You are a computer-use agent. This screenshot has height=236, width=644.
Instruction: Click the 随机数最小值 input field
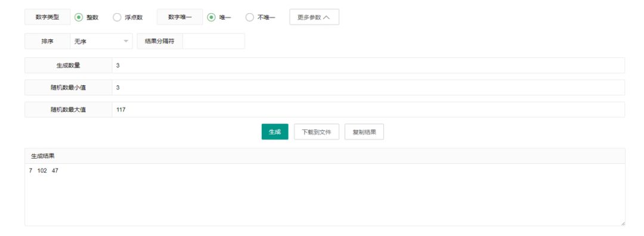[x=368, y=88]
